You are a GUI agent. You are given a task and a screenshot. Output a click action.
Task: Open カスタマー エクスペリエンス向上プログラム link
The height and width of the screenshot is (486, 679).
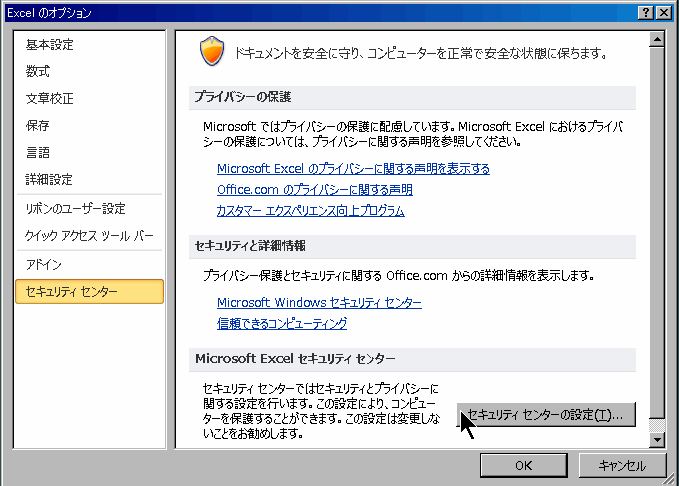(x=310, y=211)
